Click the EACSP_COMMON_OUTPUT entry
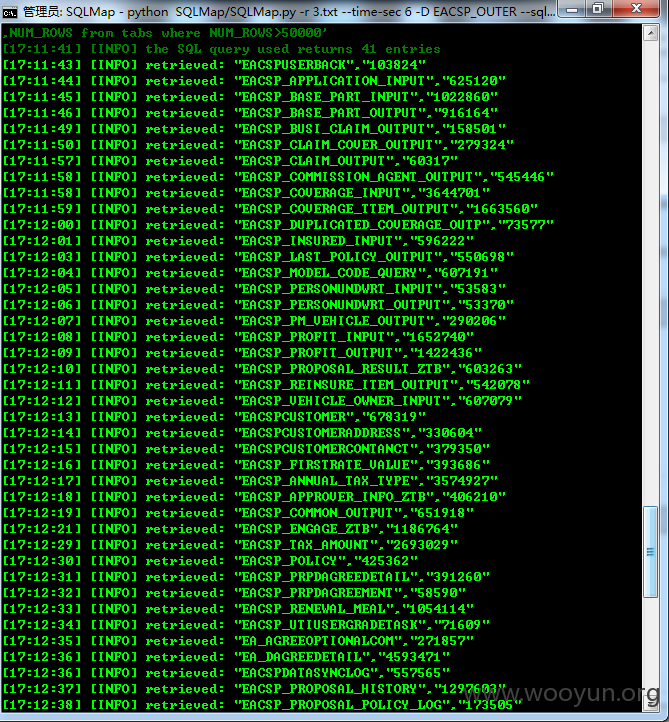The image size is (669, 722). click(238, 513)
